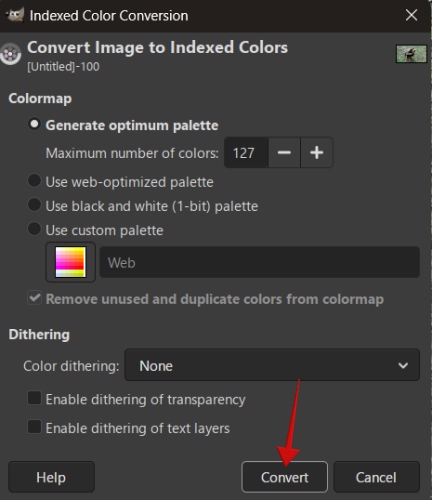Click the GIMP Wilber icon in title bar
The width and height of the screenshot is (432, 500).
15,15
